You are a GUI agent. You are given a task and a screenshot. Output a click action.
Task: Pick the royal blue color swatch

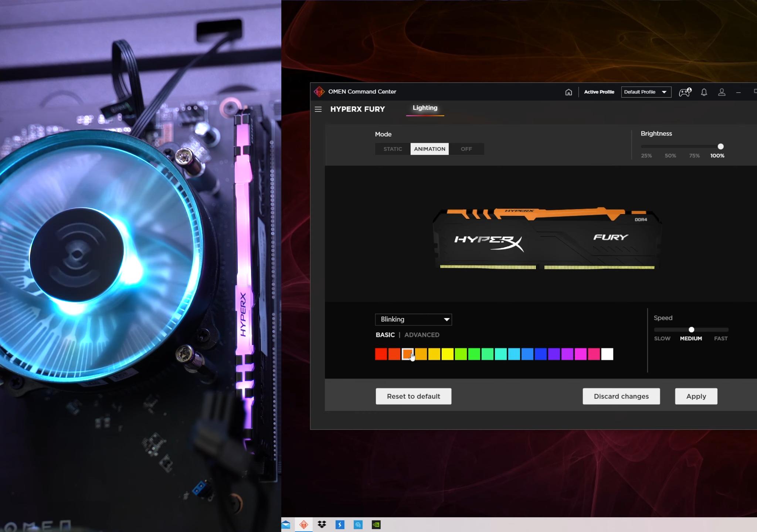tap(541, 354)
